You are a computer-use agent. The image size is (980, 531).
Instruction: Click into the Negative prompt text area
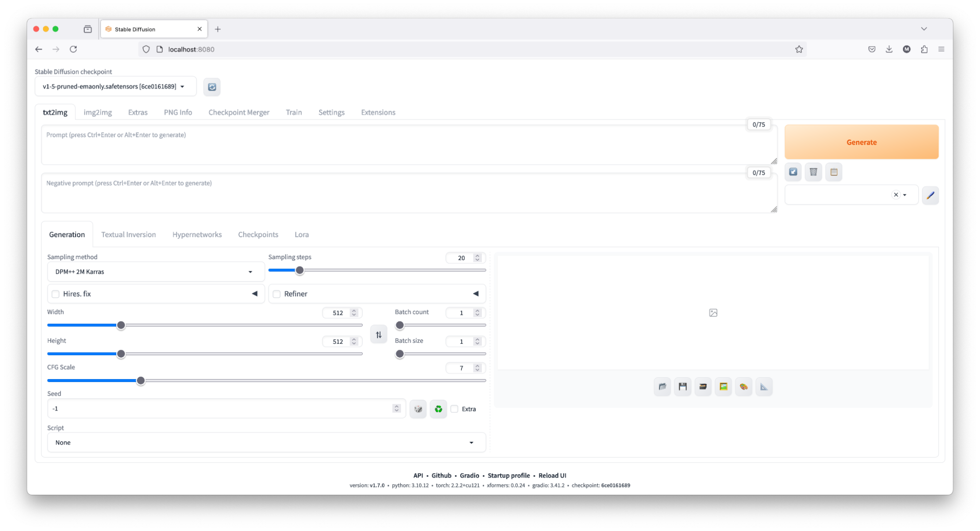(409, 193)
